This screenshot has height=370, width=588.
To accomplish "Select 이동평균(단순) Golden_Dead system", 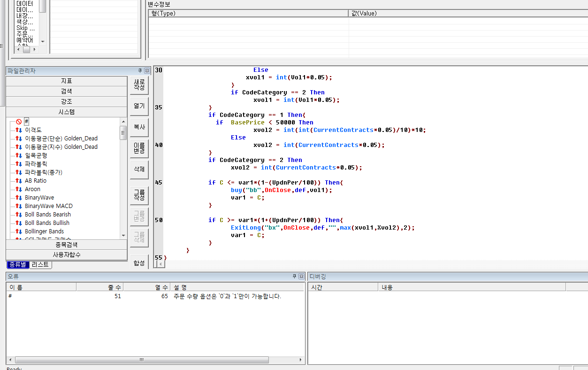I will pyautogui.click(x=61, y=139).
